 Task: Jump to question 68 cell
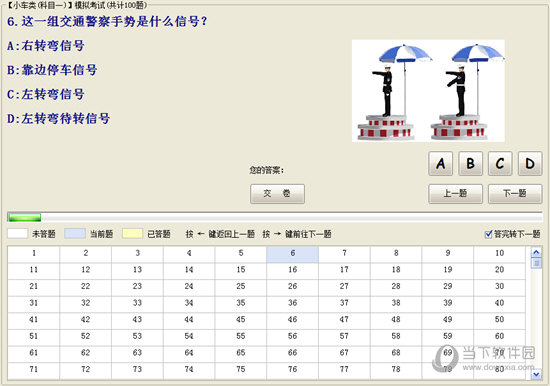click(x=396, y=353)
